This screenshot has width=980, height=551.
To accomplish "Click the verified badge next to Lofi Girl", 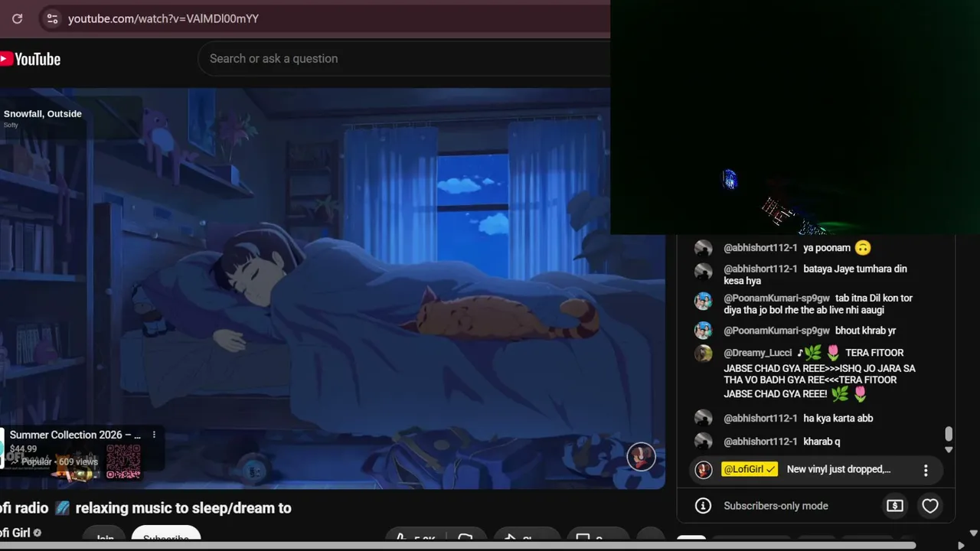I will [38, 533].
